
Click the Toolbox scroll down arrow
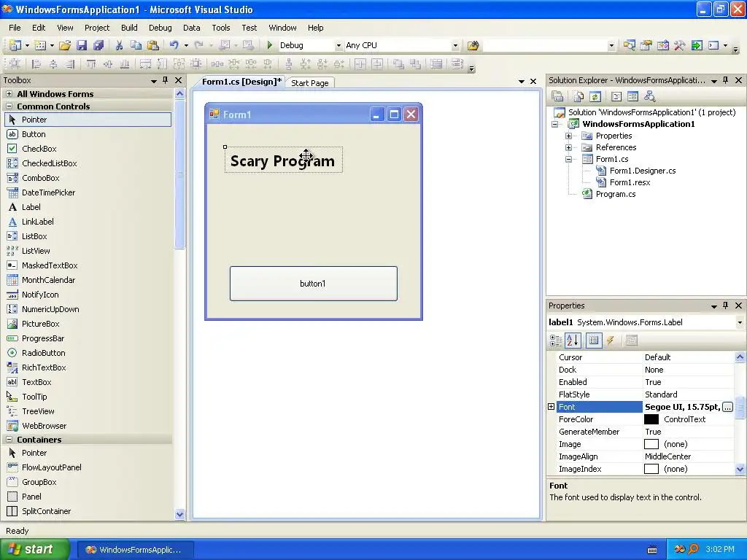tap(179, 514)
